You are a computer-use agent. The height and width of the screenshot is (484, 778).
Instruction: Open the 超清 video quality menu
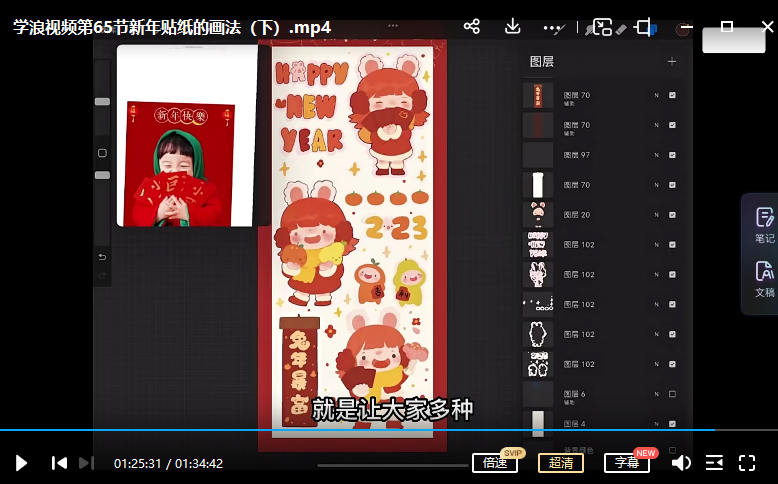point(561,463)
